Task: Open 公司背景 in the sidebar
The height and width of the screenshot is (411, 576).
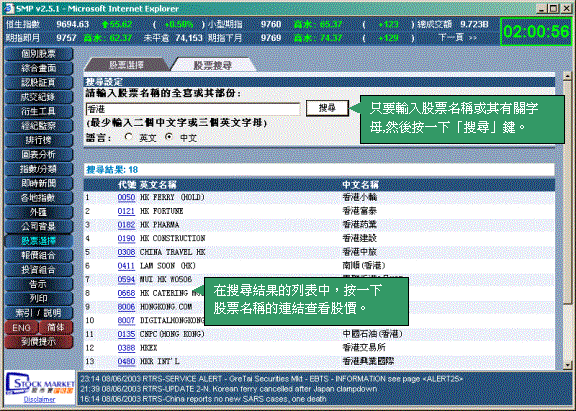Action: coord(39,227)
